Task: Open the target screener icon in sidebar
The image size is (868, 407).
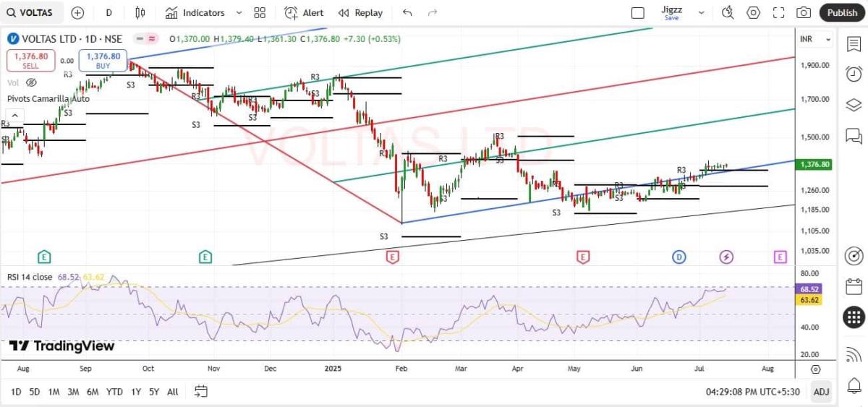Action: tap(854, 256)
